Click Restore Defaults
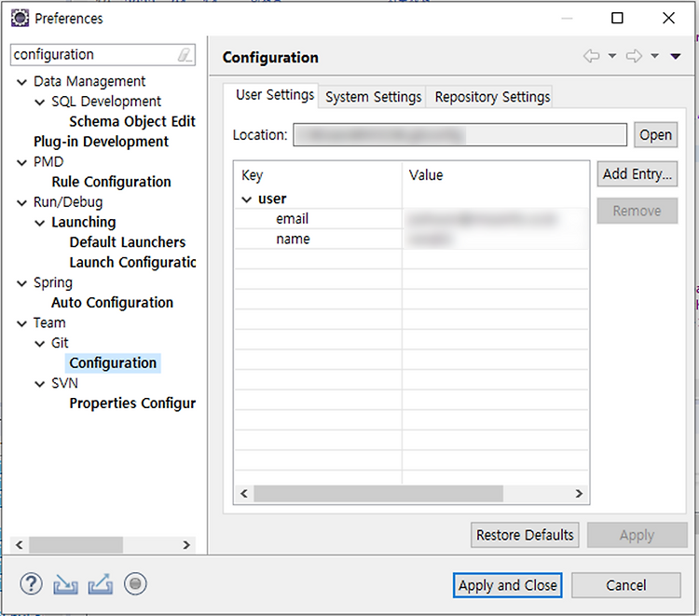The image size is (699, 616). (525, 535)
